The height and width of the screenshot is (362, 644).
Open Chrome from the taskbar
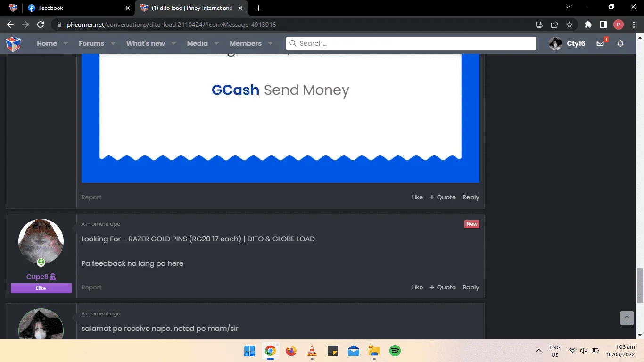pos(270,351)
